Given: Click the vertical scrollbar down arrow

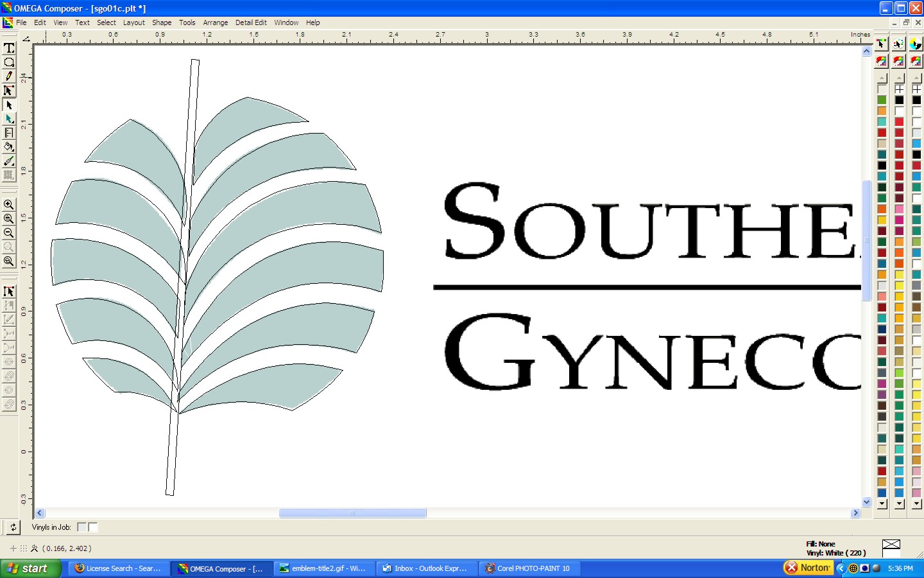Looking at the screenshot, I should (867, 502).
